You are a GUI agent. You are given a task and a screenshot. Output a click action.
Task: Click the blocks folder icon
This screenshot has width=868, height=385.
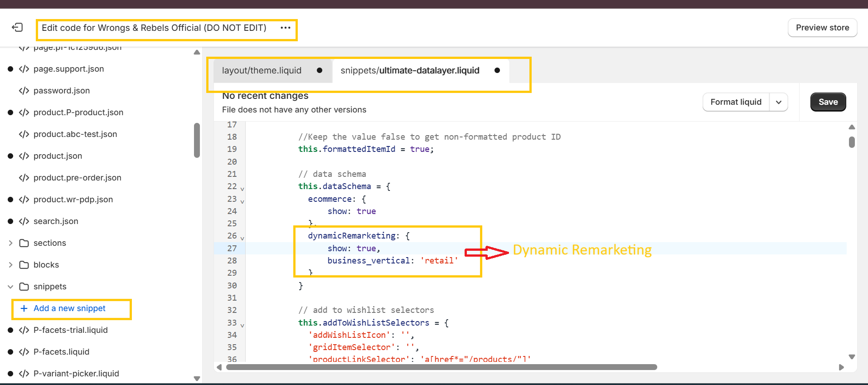24,265
